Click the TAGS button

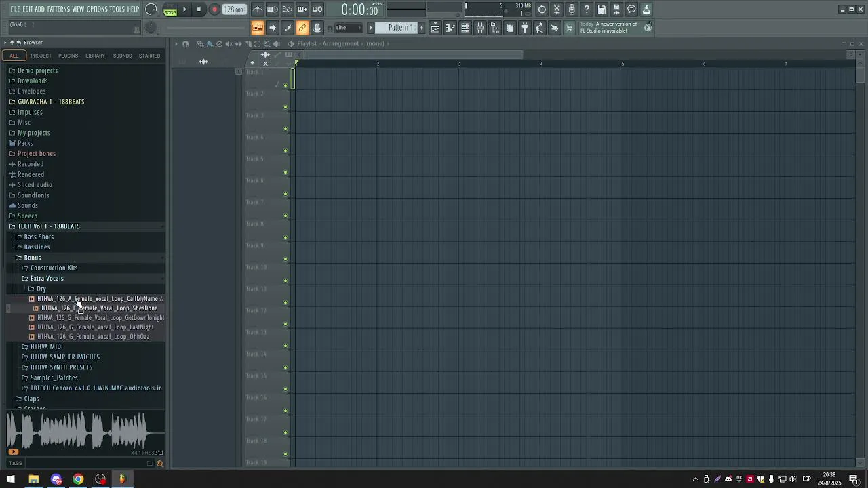click(15, 464)
